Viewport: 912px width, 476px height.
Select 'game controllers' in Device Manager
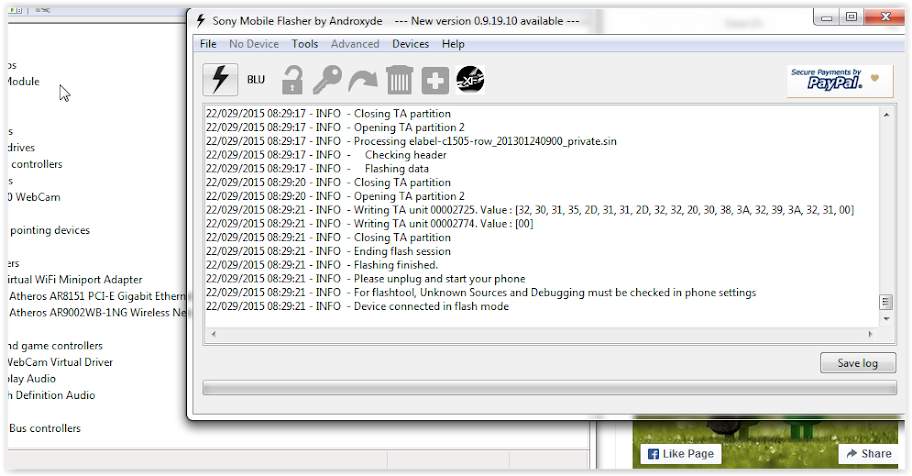point(55,346)
